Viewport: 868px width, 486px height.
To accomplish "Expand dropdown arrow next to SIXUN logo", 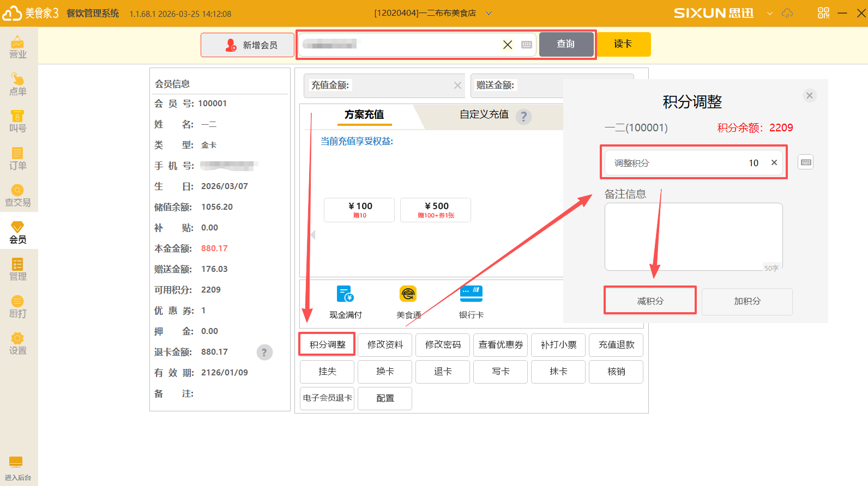I will coord(769,14).
